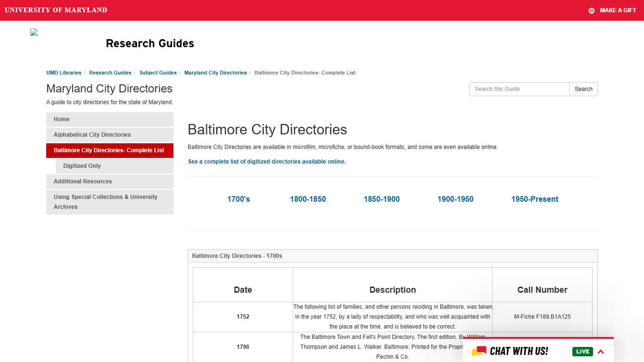The image size is (644, 362).
Task: Click the broken image placeholder above Research Guides
Action: click(33, 32)
